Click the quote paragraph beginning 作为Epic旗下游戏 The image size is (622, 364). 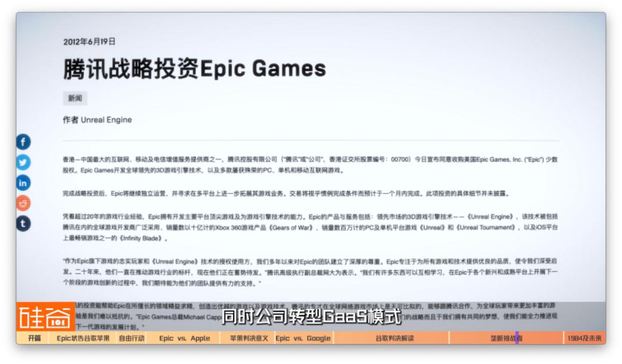310,272
